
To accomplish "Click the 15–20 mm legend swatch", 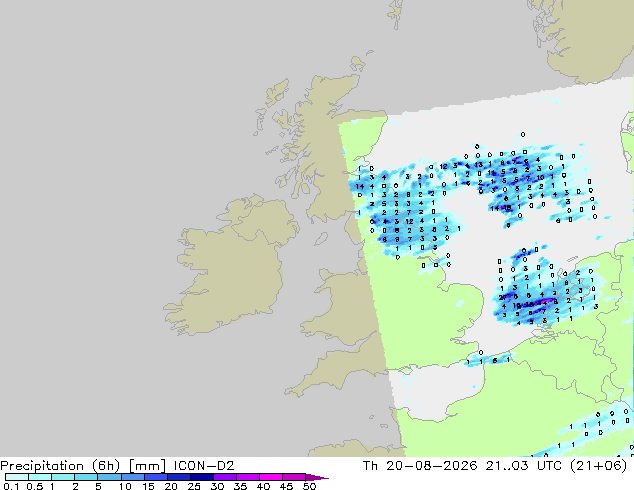I will (156, 477).
